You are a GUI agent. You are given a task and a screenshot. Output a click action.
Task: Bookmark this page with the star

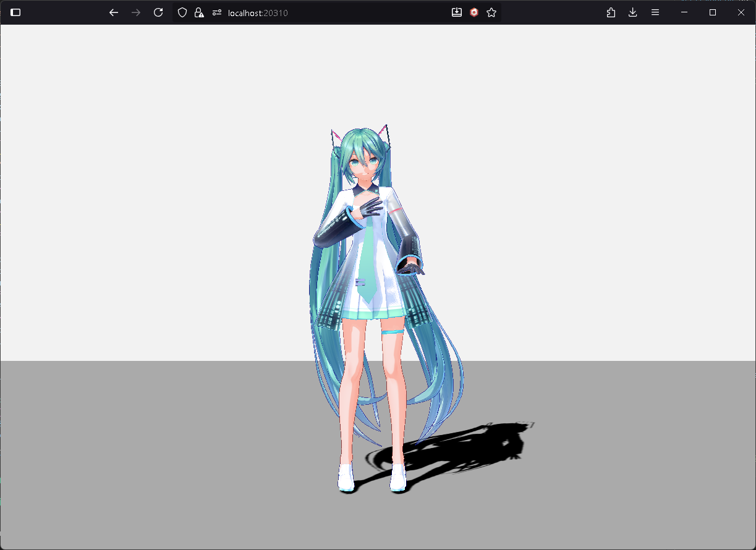[491, 12]
